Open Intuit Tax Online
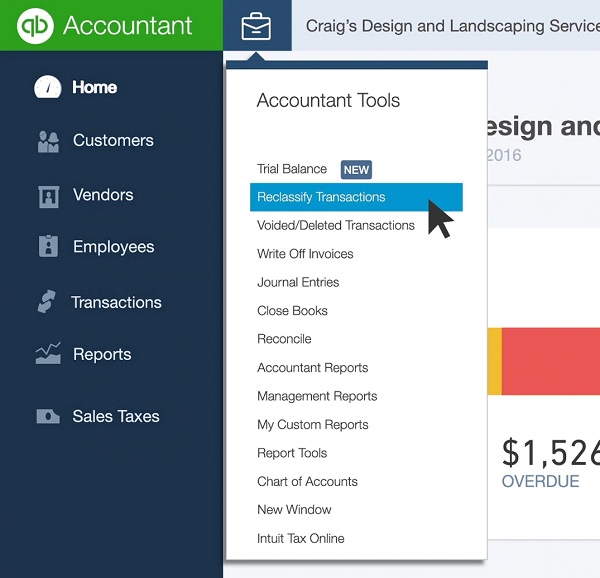 point(301,539)
